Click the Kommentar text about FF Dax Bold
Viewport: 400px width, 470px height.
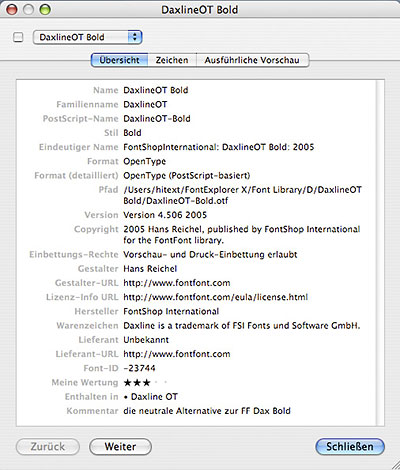coord(207,411)
